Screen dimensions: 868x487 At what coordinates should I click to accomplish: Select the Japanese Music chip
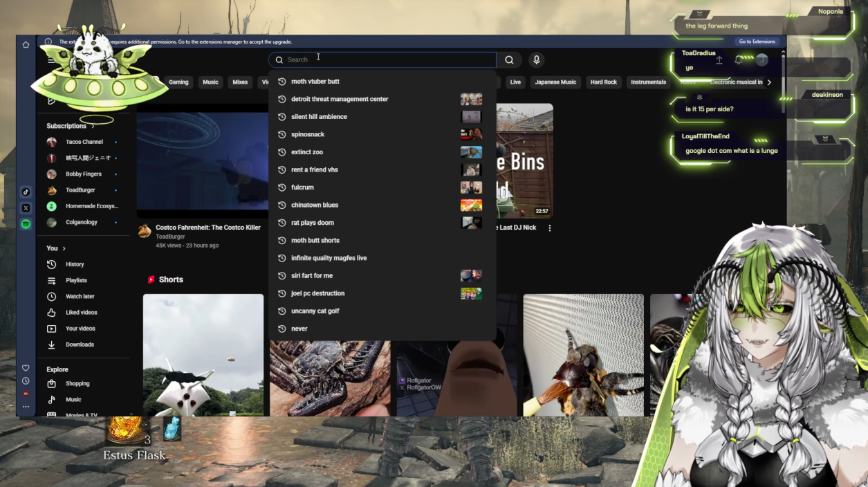[x=555, y=82]
